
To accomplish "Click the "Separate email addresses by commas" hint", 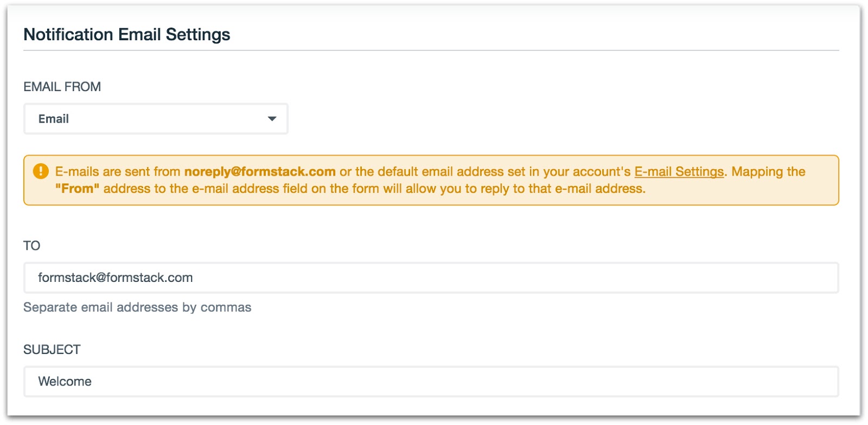I will (137, 307).
